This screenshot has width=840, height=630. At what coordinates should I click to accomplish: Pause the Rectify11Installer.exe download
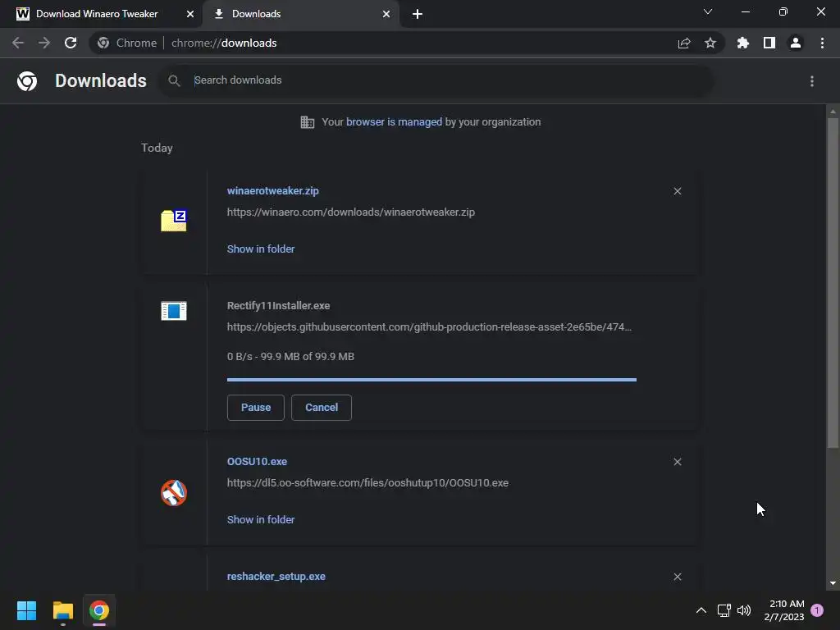coord(256,408)
